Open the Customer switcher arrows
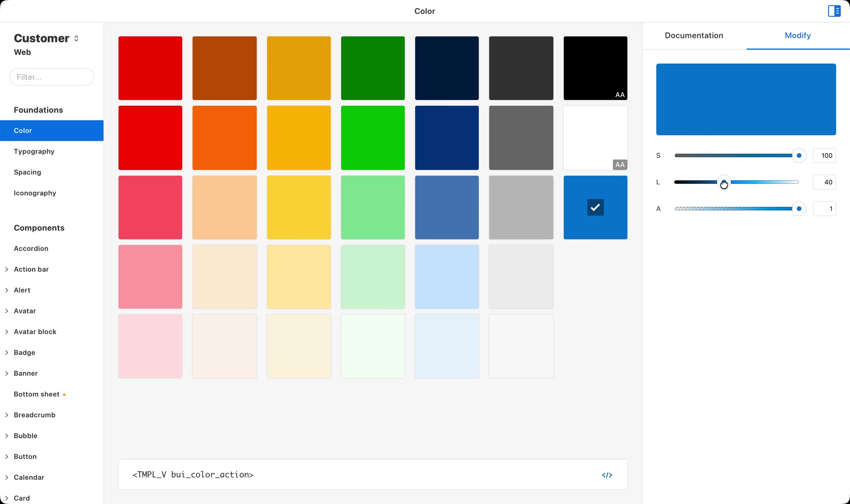Screen dimensions: 850x504 77,38
